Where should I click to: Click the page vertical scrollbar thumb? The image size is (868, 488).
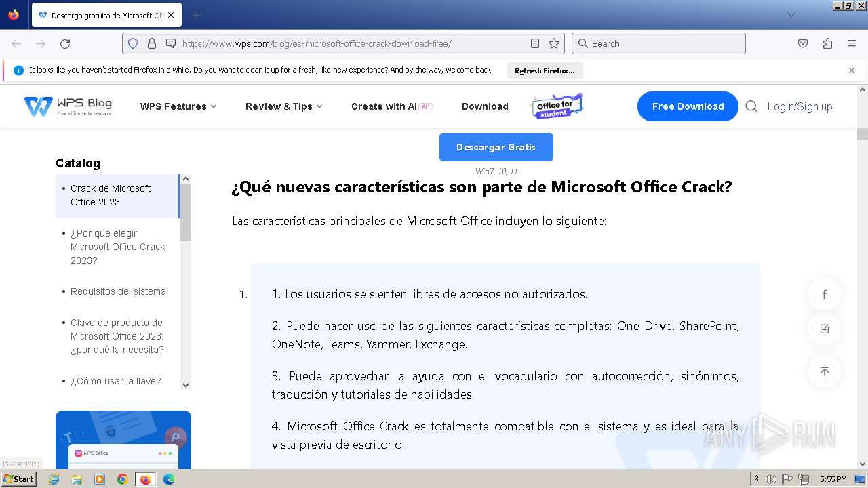point(863,134)
